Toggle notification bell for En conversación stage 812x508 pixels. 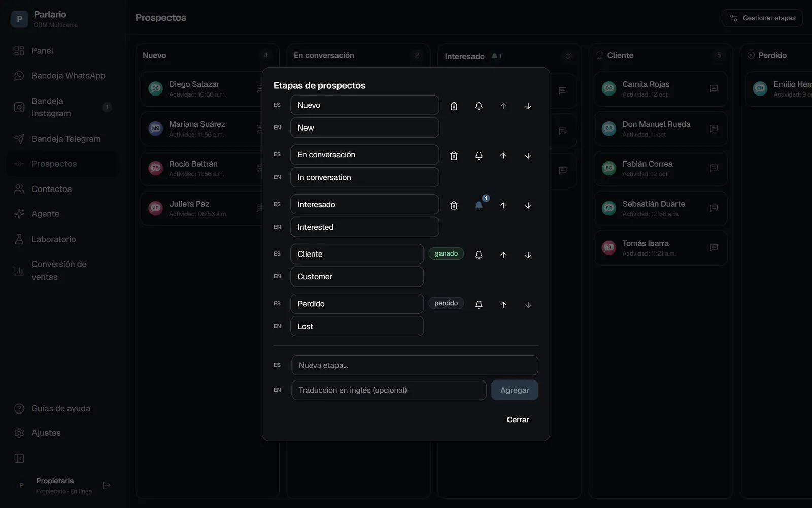coord(479,155)
